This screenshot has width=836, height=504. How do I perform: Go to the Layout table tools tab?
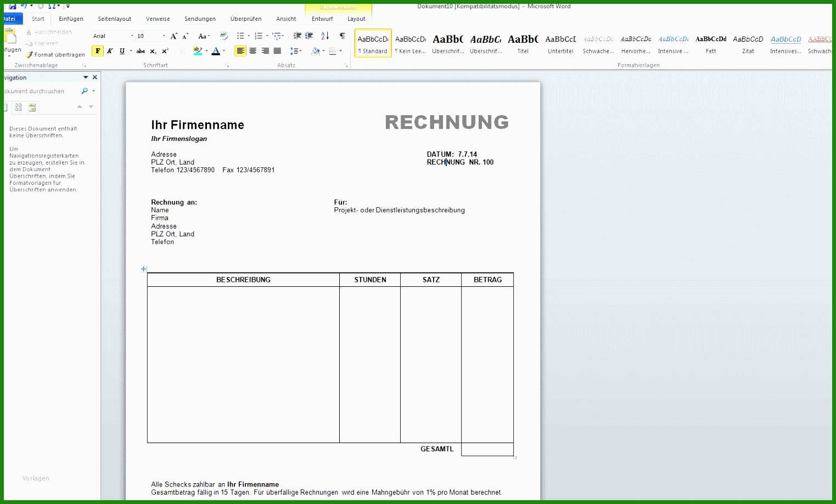coord(356,19)
